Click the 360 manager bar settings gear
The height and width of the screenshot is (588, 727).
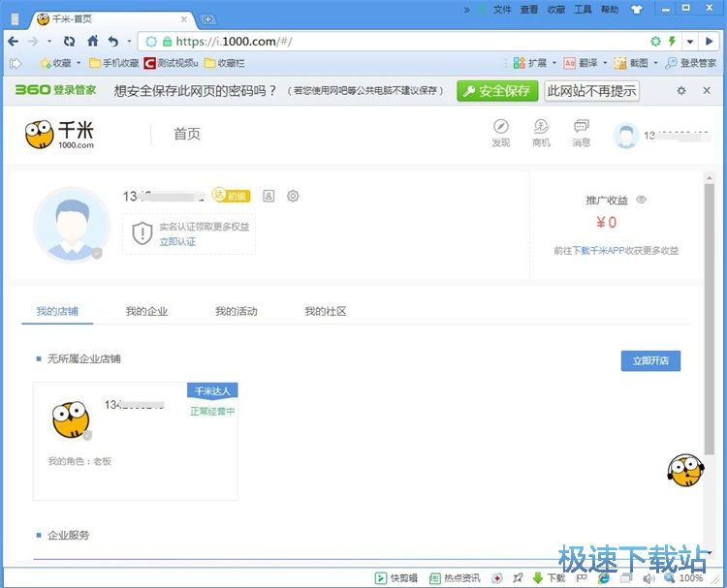(x=680, y=90)
